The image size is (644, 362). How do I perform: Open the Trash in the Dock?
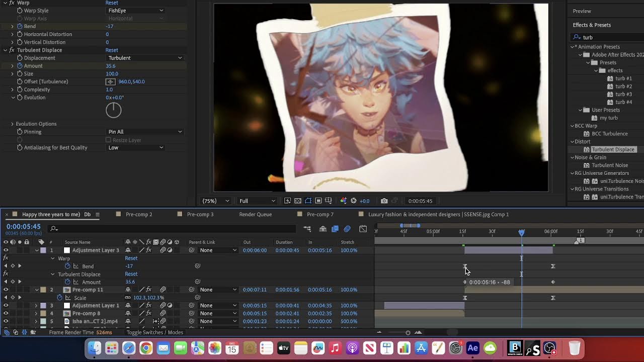click(575, 348)
